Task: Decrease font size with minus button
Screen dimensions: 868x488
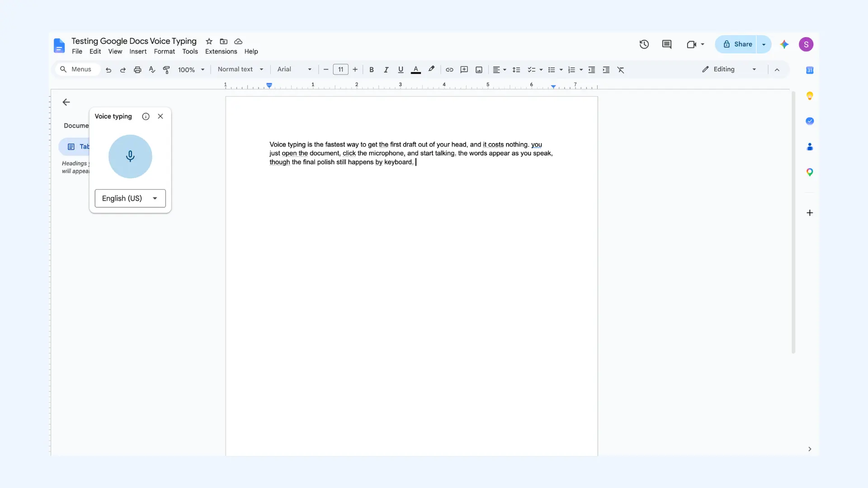Action: pyautogui.click(x=326, y=70)
